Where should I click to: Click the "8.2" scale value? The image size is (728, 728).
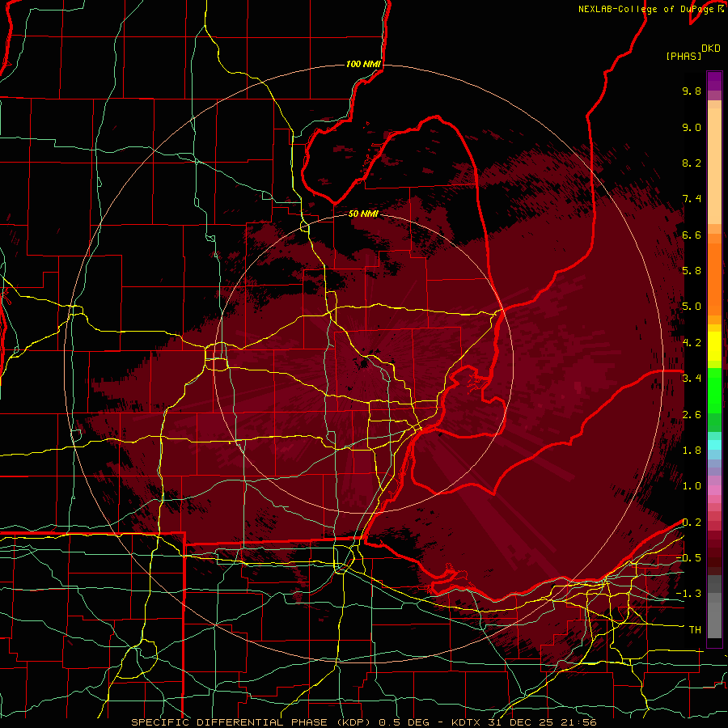coord(692,163)
